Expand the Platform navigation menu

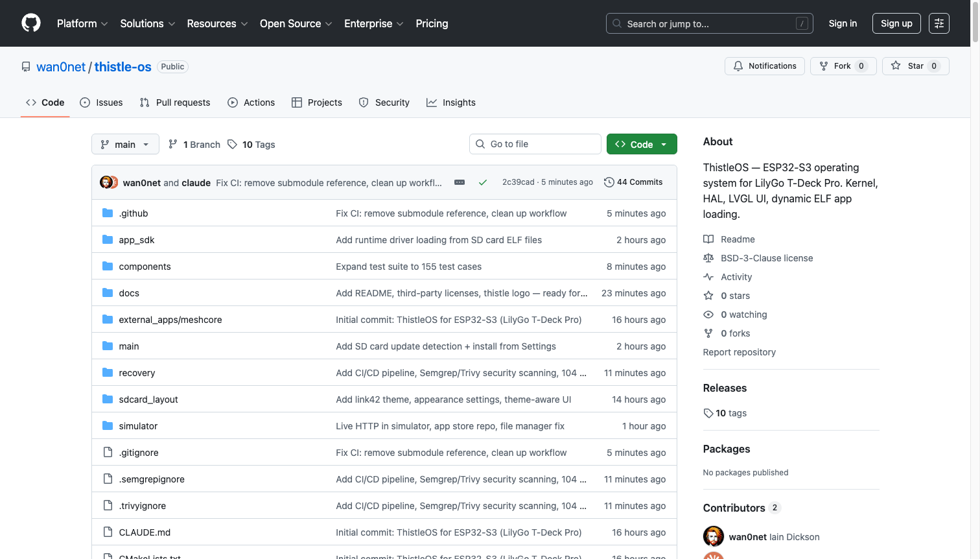pos(82,23)
